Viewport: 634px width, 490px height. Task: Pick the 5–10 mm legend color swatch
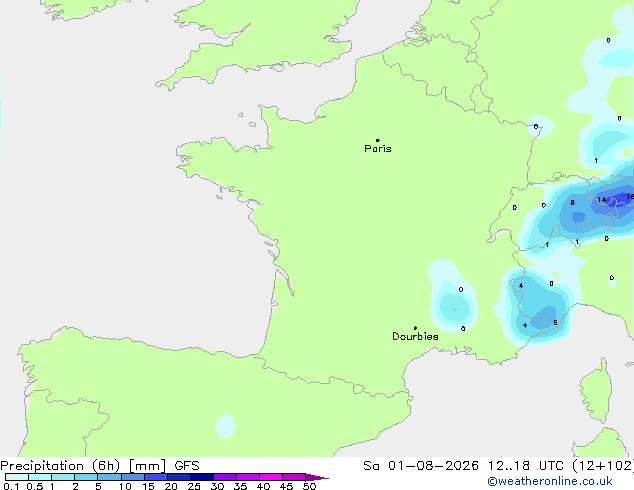coord(110,477)
